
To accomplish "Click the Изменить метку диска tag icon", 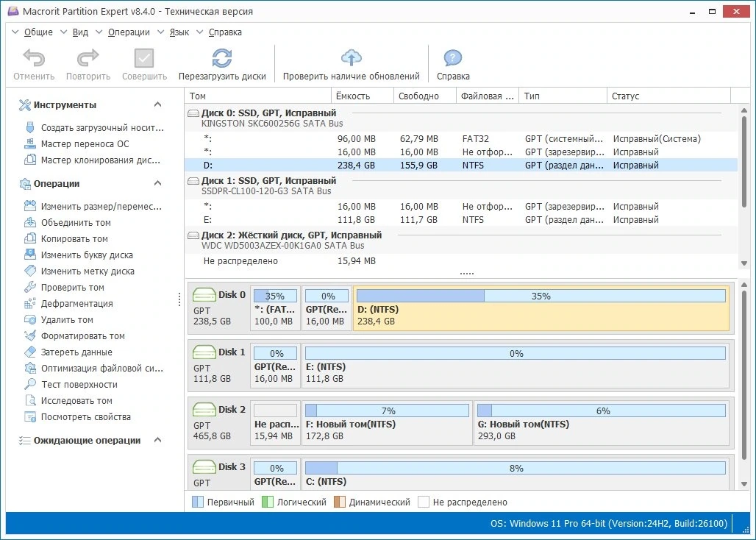I will tap(30, 271).
